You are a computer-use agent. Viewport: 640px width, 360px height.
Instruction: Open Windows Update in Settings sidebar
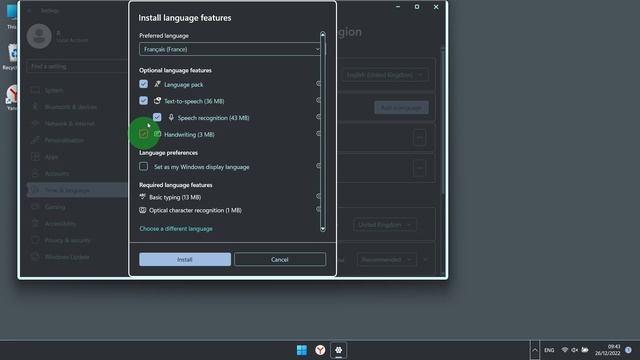click(x=78, y=257)
